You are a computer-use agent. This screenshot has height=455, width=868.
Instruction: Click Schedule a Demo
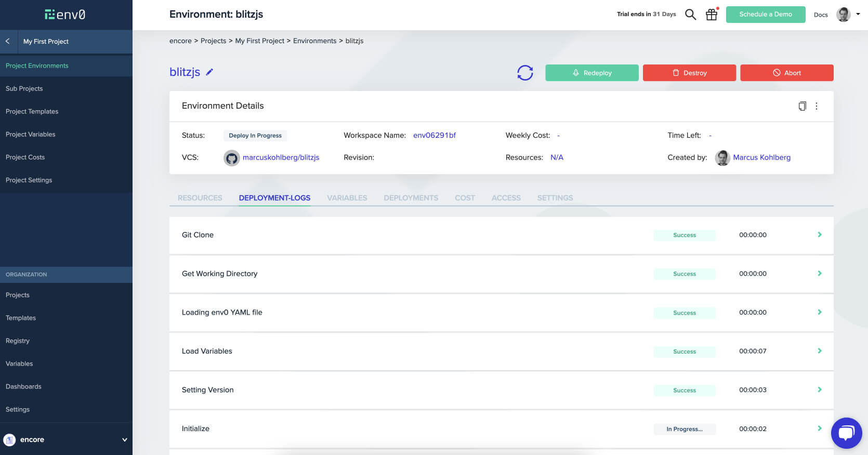point(766,15)
